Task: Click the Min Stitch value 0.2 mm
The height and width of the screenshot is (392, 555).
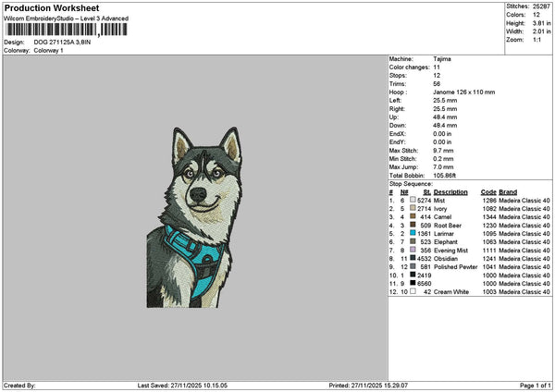Action: pyautogui.click(x=443, y=159)
